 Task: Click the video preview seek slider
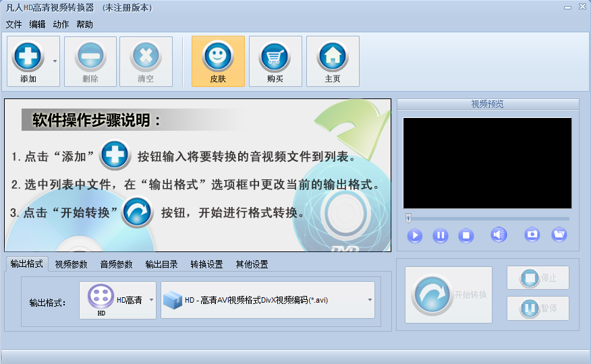pyautogui.click(x=488, y=218)
